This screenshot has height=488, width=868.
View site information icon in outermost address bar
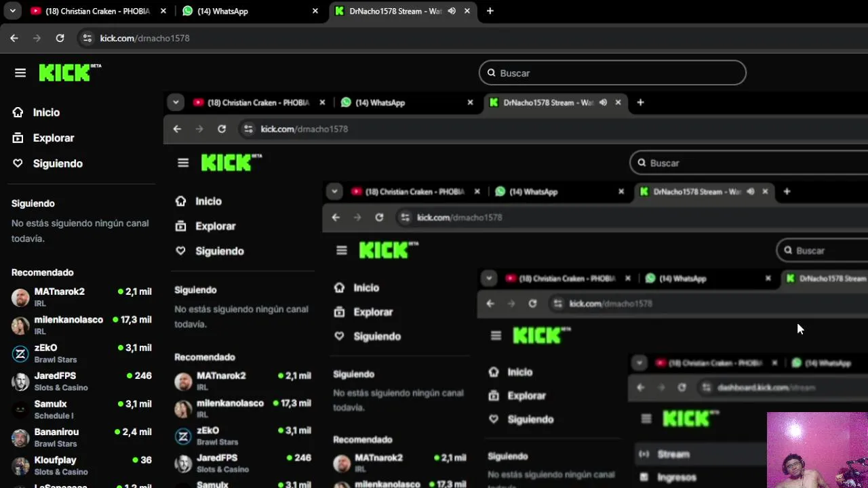click(x=87, y=38)
